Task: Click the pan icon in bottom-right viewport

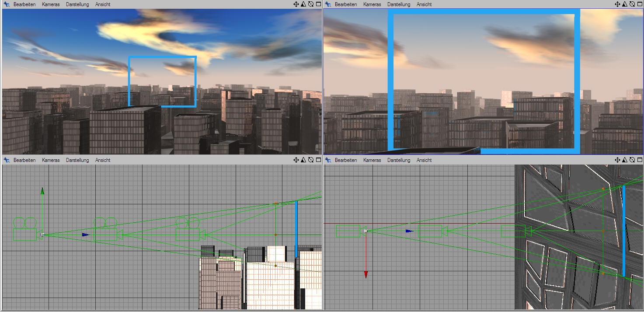Action: pos(617,160)
